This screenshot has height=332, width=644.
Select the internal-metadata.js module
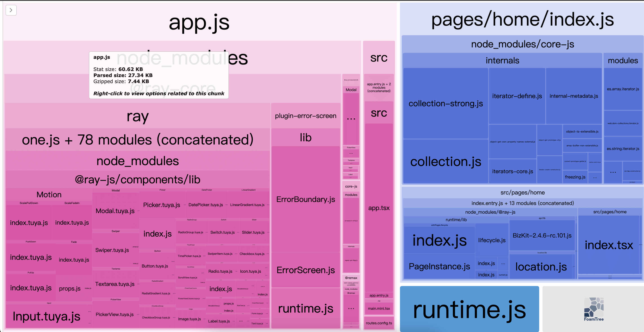(x=573, y=96)
